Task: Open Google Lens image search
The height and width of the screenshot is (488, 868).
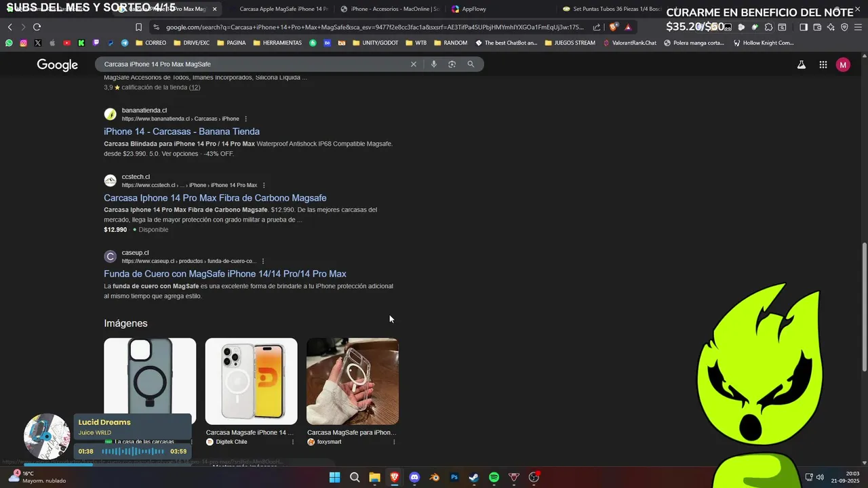Action: coord(452,64)
